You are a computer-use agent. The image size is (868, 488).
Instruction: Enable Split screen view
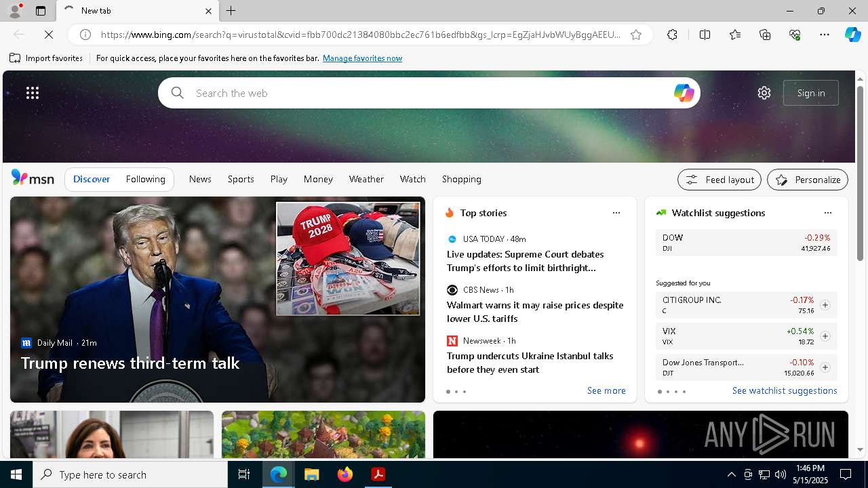click(705, 35)
